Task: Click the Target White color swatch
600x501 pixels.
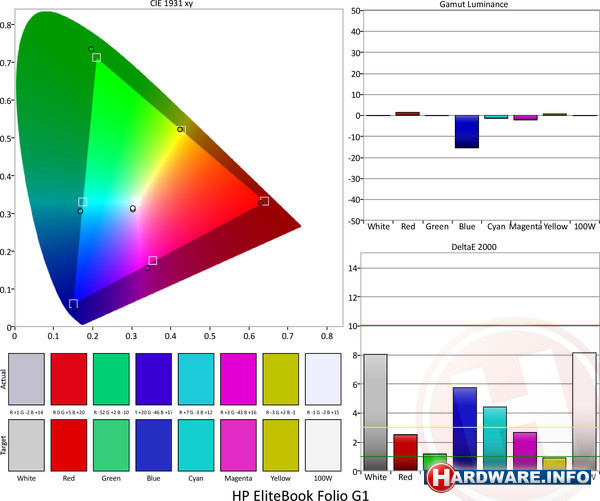Action: 26,445
